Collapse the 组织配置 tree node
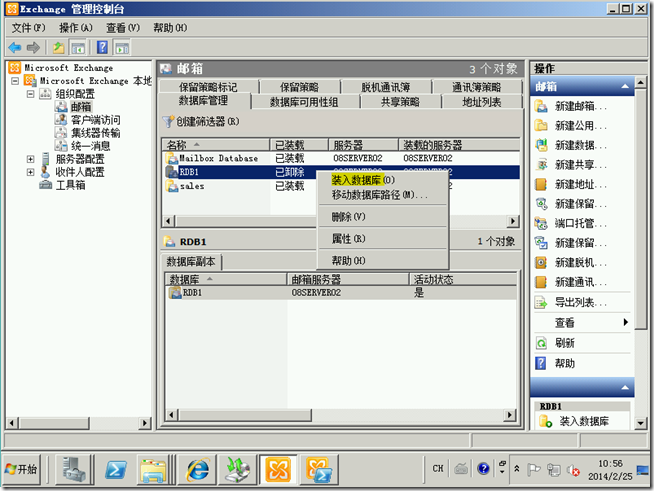 tap(30, 94)
